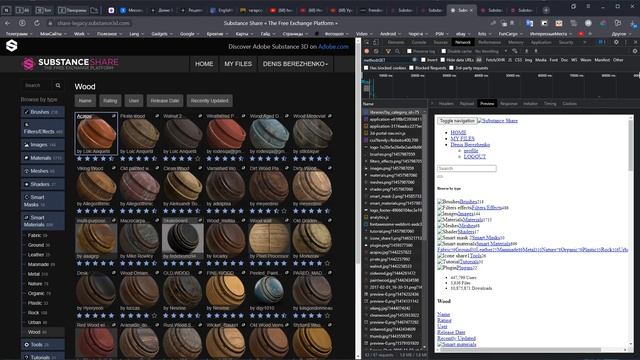Filter requests by Fetch/XHR type
This screenshot has height=360, width=640.
point(495,60)
